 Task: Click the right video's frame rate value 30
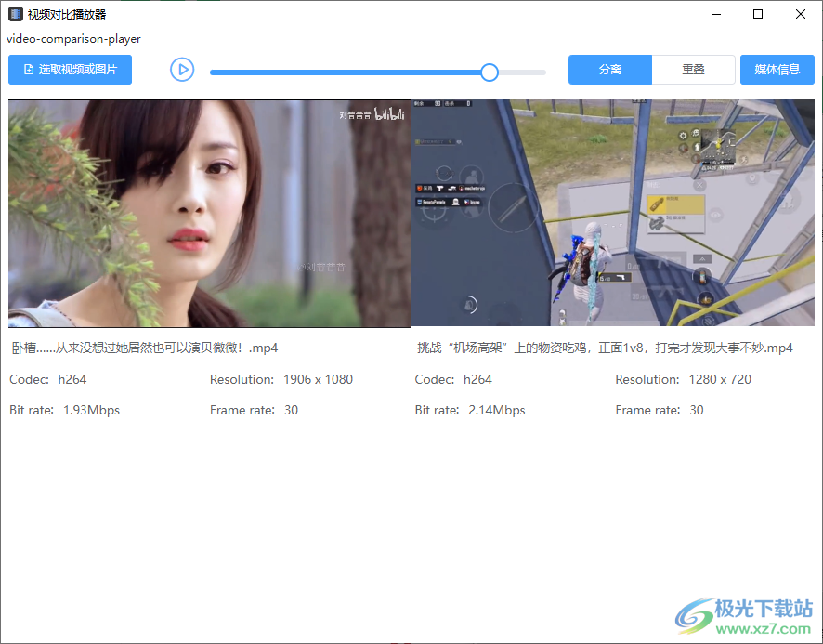tap(697, 410)
